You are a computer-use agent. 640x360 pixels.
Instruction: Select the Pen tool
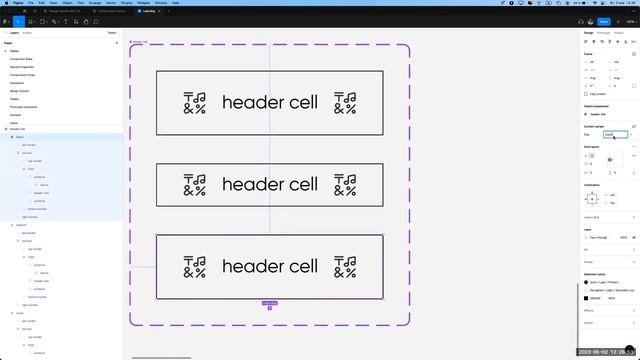point(53,22)
